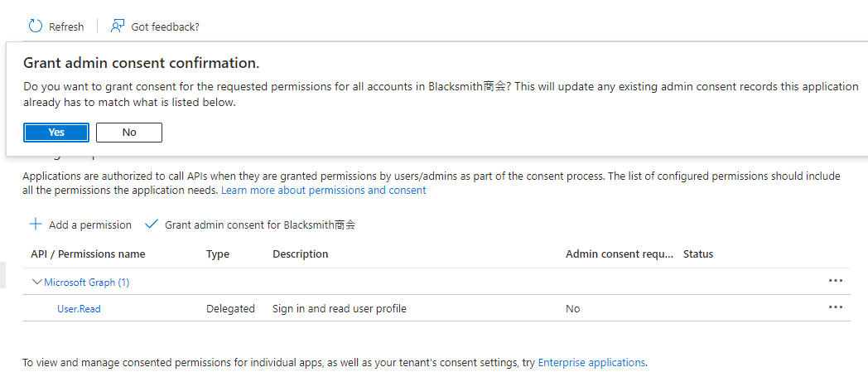Click the Type column header
The image size is (868, 372).
tap(218, 254)
